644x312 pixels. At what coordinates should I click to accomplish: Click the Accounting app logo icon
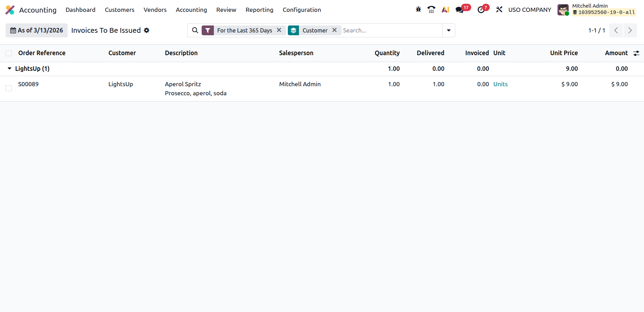[10, 10]
